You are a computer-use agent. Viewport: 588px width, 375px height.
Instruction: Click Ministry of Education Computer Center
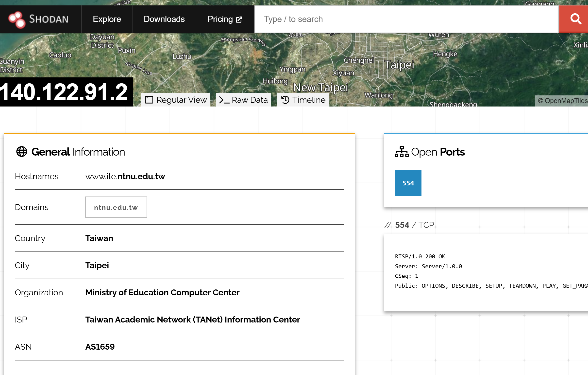(162, 292)
